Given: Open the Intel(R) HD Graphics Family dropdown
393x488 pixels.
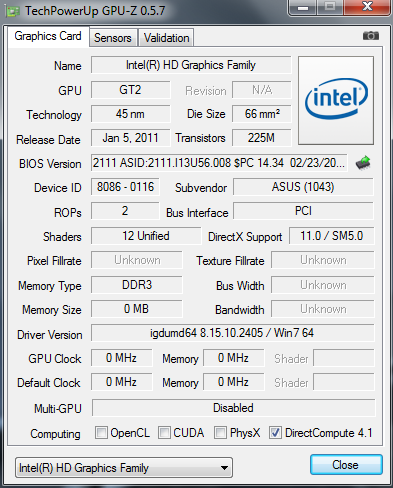Looking at the screenshot, I should (124, 468).
